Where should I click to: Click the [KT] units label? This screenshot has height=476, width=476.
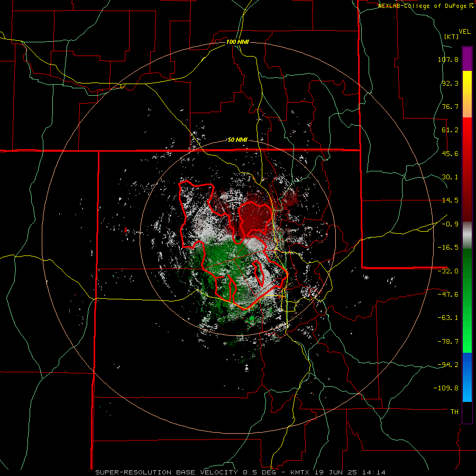point(451,36)
